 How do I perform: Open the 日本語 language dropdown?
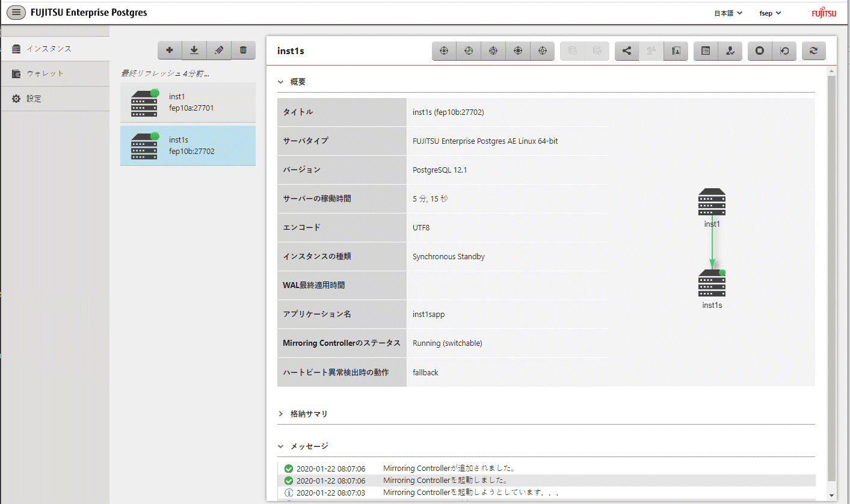(x=728, y=13)
